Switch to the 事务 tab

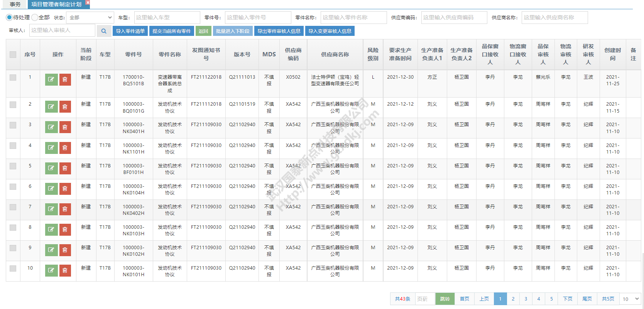point(15,4)
